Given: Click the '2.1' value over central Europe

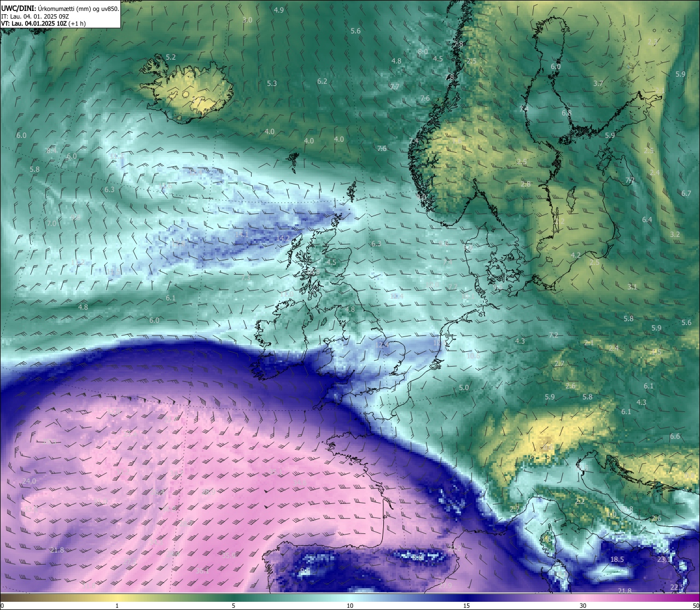Looking at the screenshot, I should click(588, 342).
